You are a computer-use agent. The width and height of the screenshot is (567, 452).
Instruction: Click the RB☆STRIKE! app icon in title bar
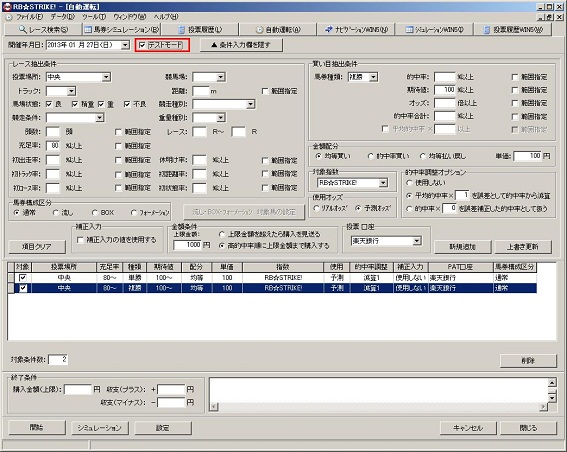coord(7,7)
